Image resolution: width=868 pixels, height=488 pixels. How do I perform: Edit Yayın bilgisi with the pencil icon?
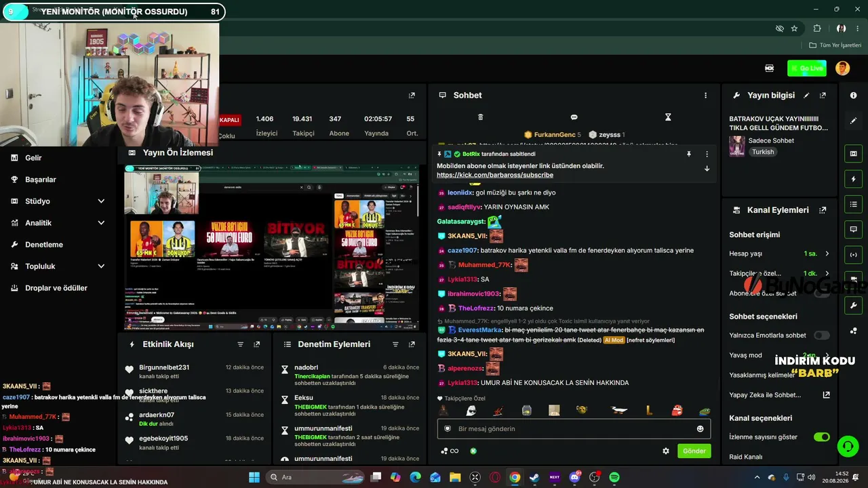[x=806, y=96]
